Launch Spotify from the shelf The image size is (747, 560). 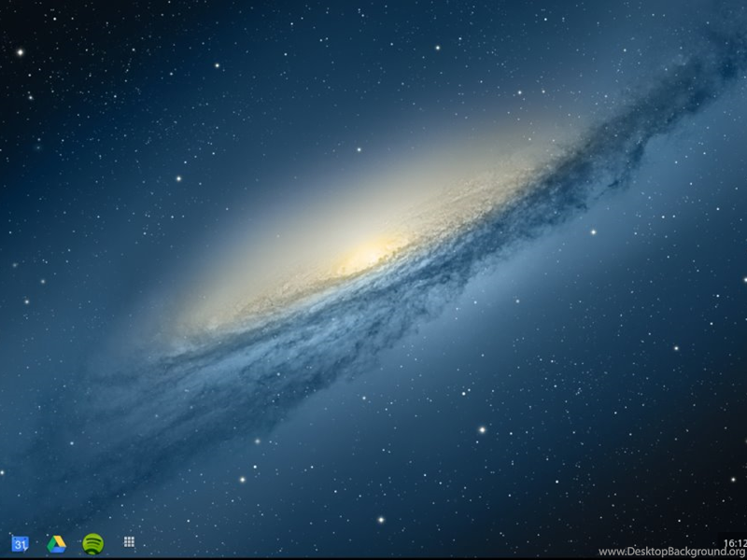point(92,544)
